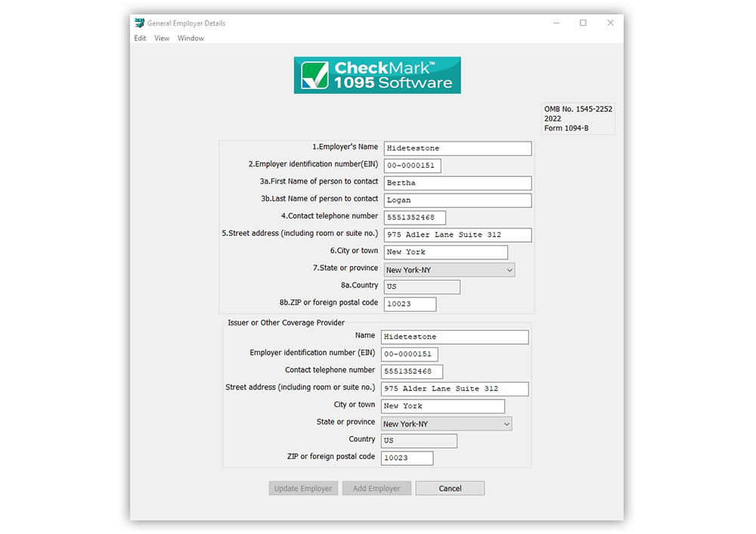This screenshot has width=756, height=534.
Task: Open the Window menu
Action: coord(191,38)
